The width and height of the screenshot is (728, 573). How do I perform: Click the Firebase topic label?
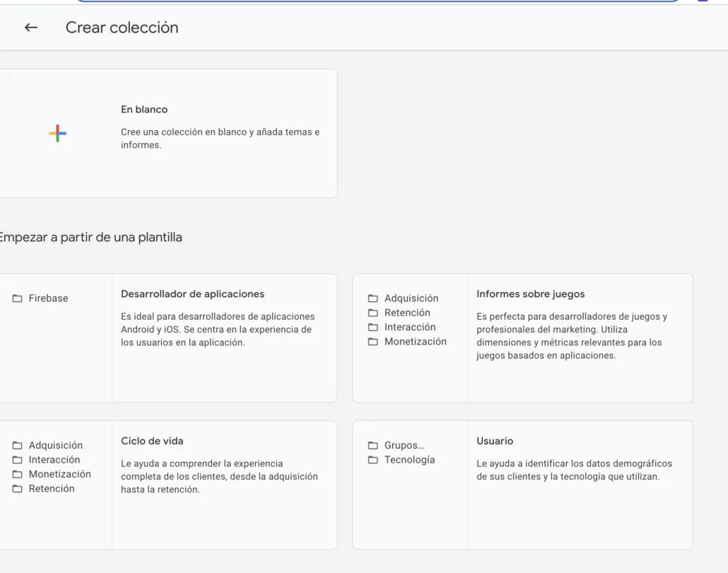(46, 298)
